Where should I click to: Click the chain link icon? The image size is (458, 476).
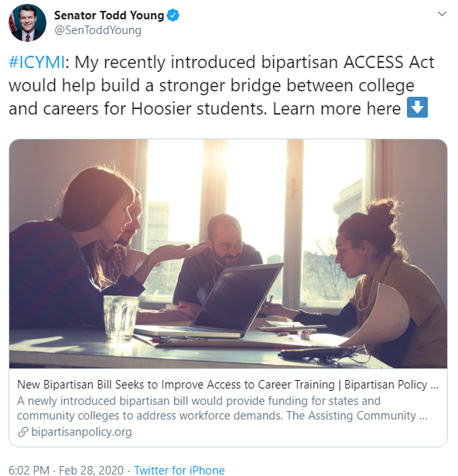(23, 432)
